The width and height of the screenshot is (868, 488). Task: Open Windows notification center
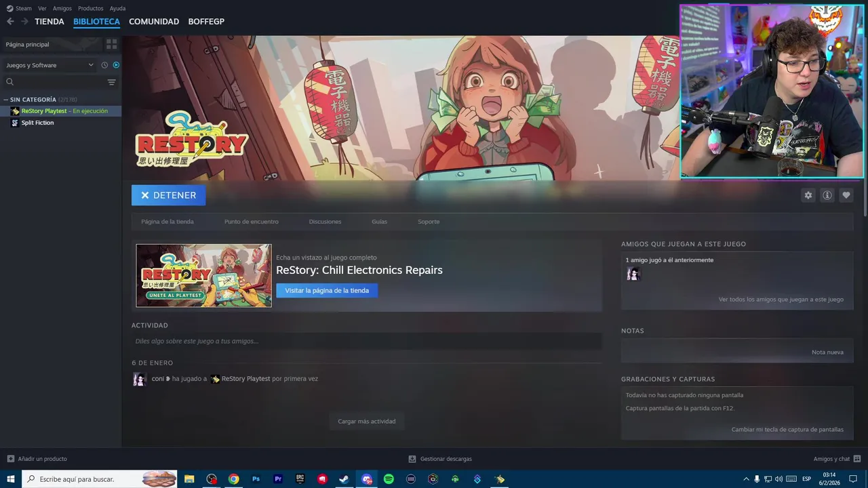click(x=853, y=479)
